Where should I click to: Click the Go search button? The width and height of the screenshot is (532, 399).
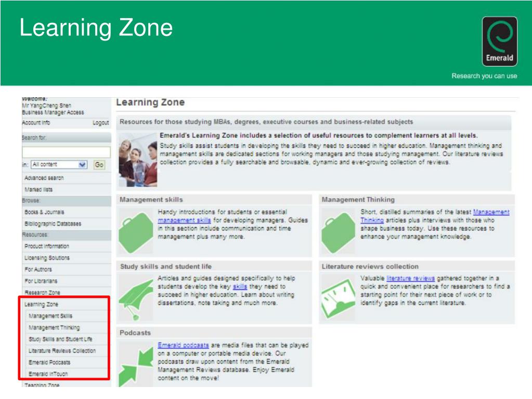pyautogui.click(x=99, y=164)
